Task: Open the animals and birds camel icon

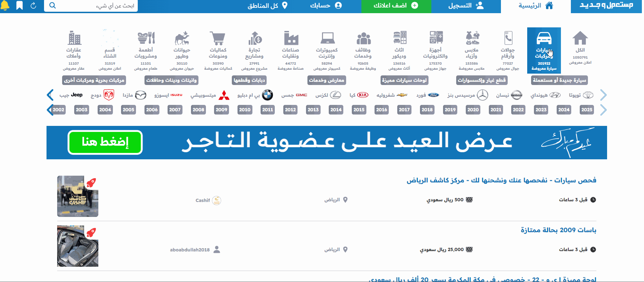Action: click(x=182, y=38)
